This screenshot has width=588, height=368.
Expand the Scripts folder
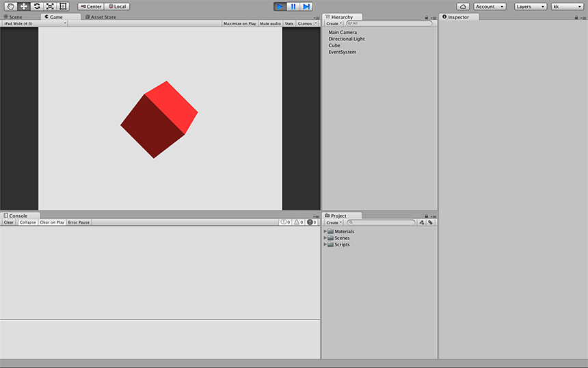tap(325, 244)
